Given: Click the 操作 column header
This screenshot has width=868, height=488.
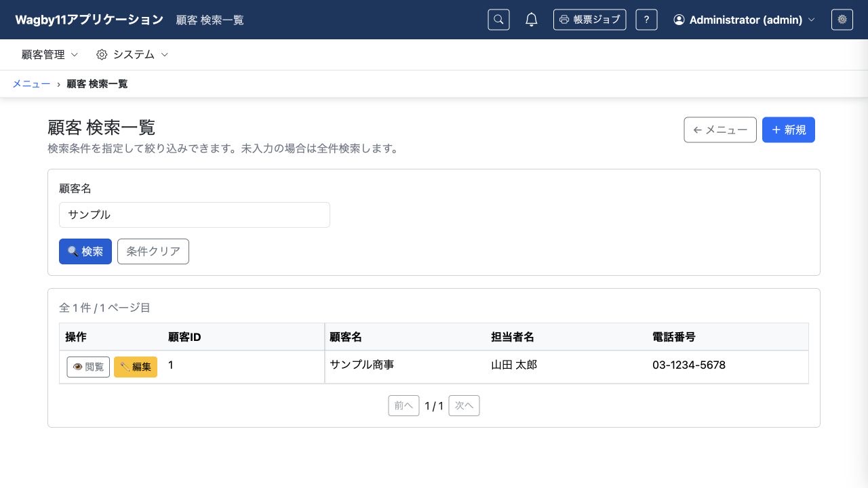Looking at the screenshot, I should pyautogui.click(x=111, y=337).
